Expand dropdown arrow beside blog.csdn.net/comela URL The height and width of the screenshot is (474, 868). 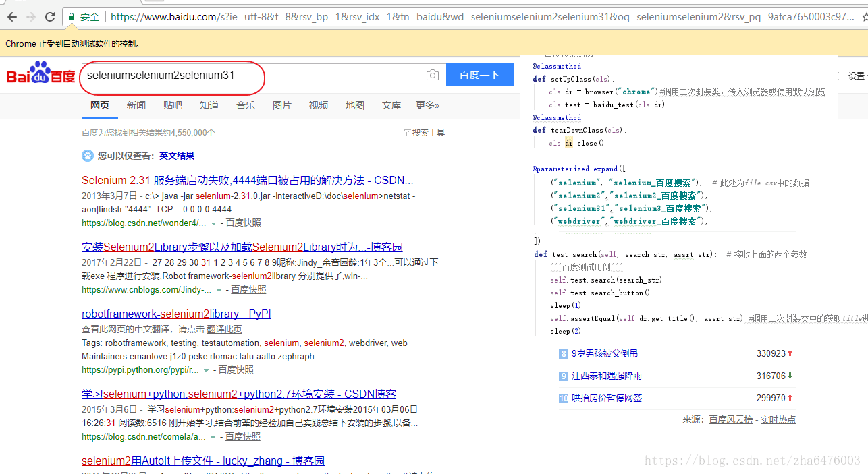[x=213, y=437]
